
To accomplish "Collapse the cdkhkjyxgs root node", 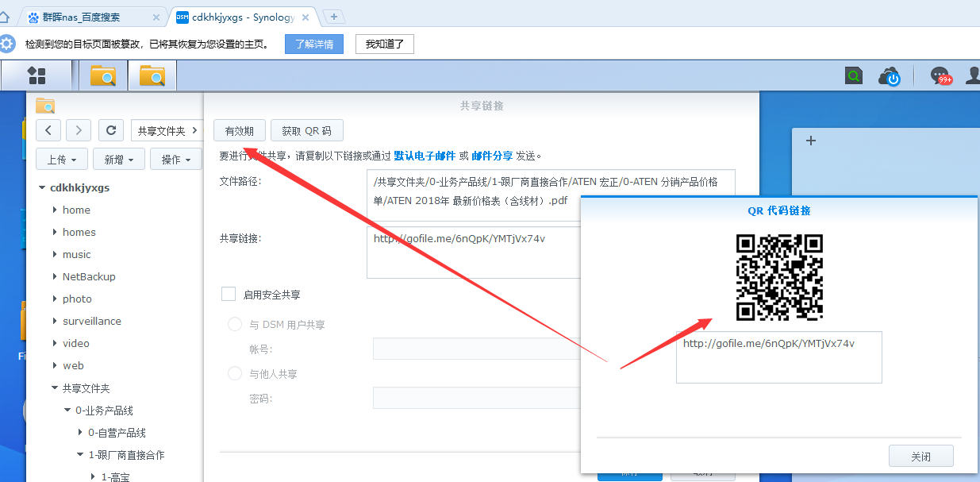I will coord(42,188).
